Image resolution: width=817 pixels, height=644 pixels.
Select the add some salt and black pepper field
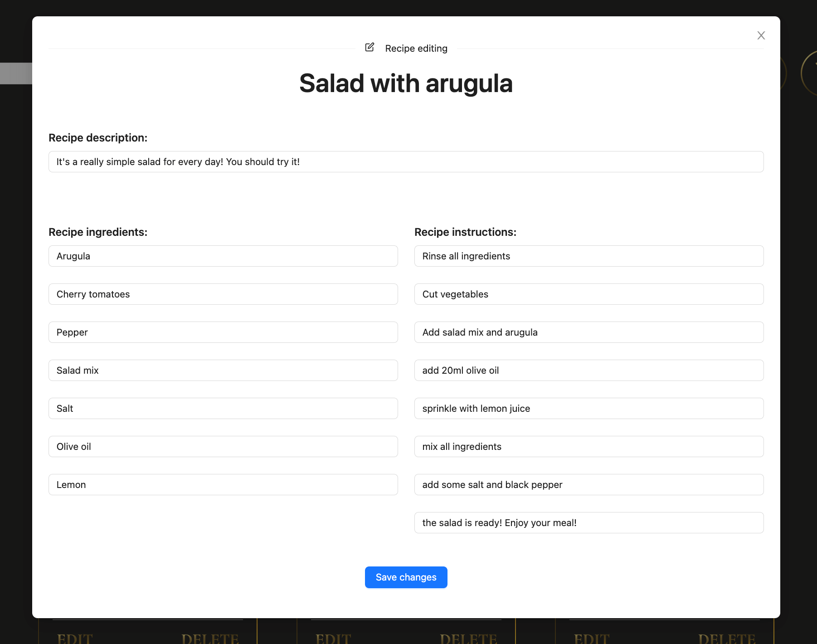coord(588,484)
